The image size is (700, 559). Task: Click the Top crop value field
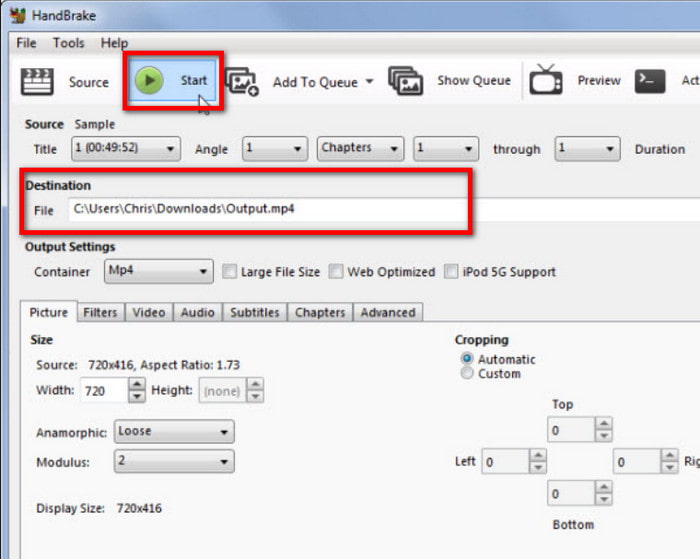571,430
